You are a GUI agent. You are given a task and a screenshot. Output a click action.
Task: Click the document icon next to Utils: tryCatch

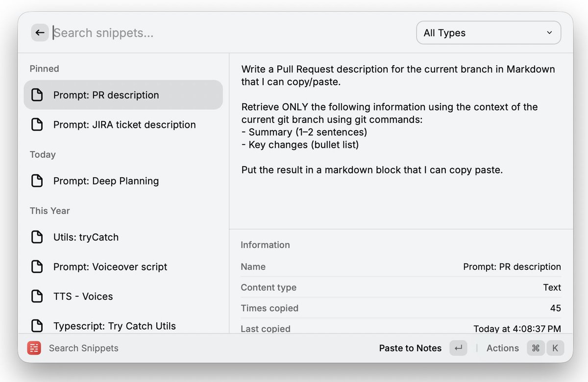[x=37, y=238]
